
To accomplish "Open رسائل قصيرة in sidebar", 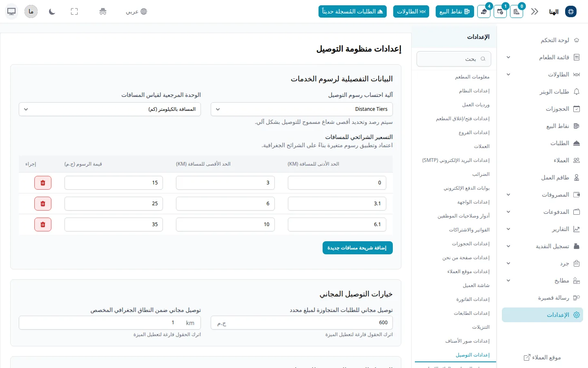I will 543,298.
